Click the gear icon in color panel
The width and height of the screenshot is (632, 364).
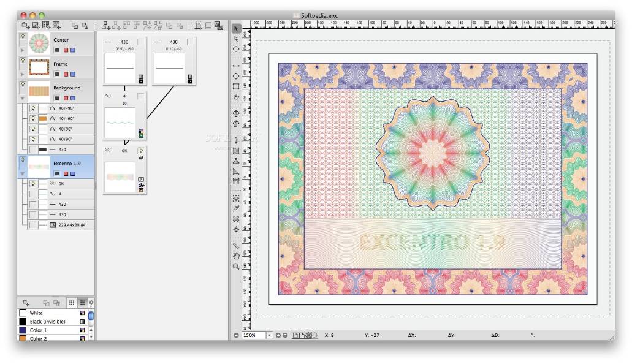click(x=91, y=303)
